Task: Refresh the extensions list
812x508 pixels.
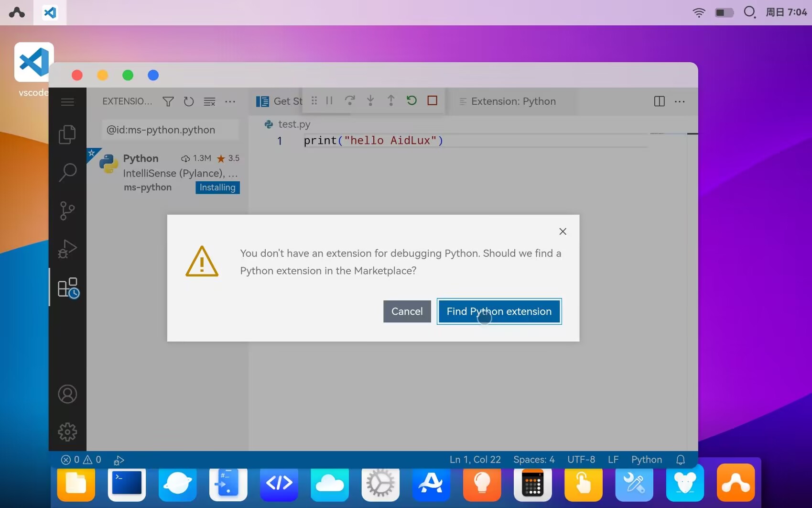Action: (x=189, y=101)
